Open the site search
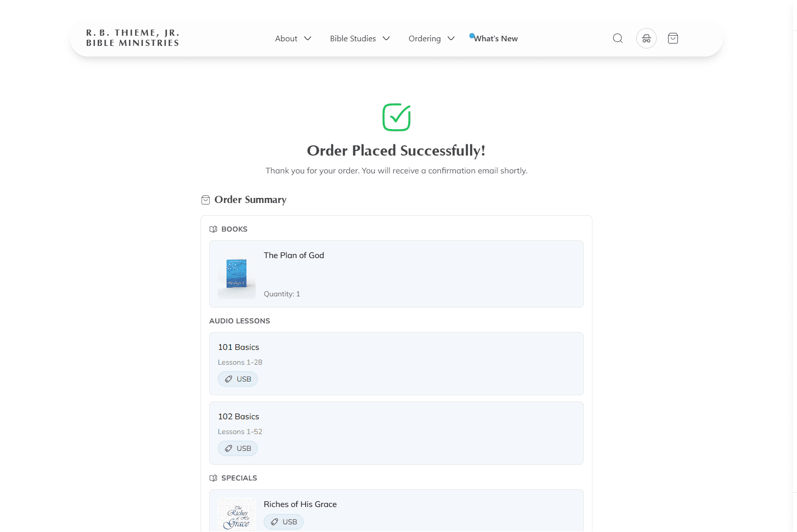The width and height of the screenshot is (797, 532). (x=618, y=38)
